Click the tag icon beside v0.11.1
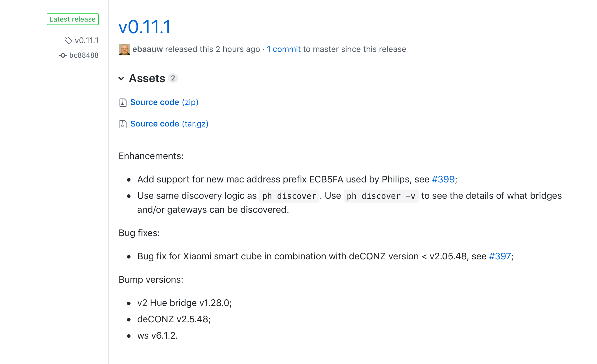597x364 pixels. pos(68,41)
